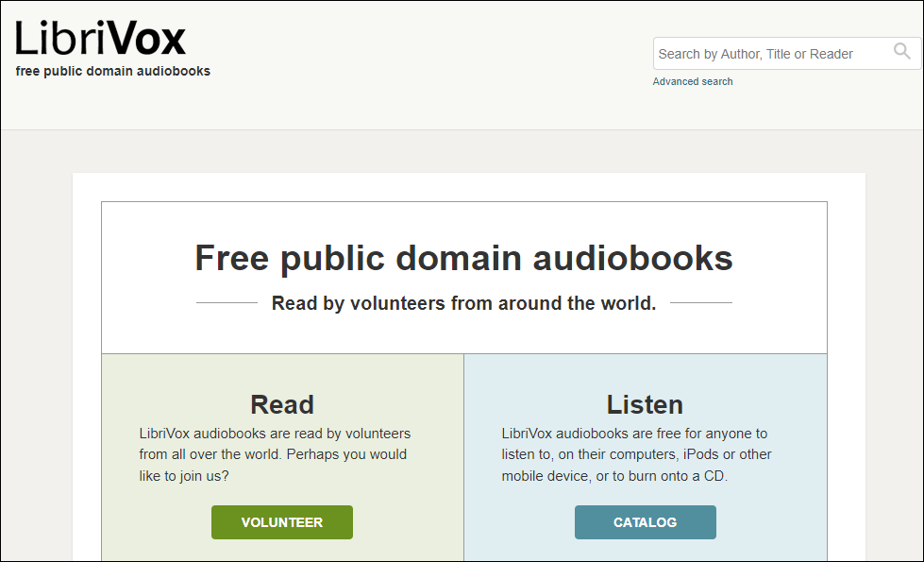The width and height of the screenshot is (924, 562).
Task: Click the 'Free public domain audiobooks' main heading
Action: [463, 258]
